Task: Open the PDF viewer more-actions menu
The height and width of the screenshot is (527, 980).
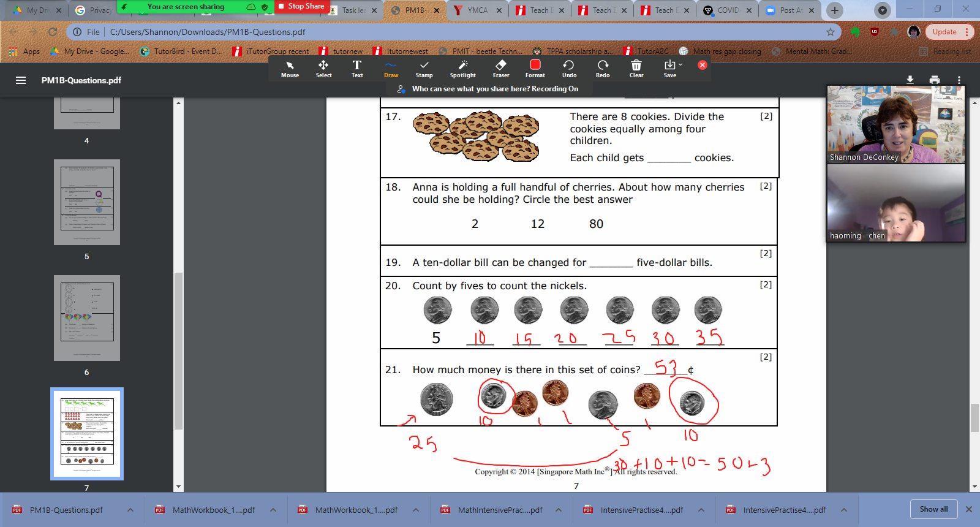Action: click(x=959, y=80)
